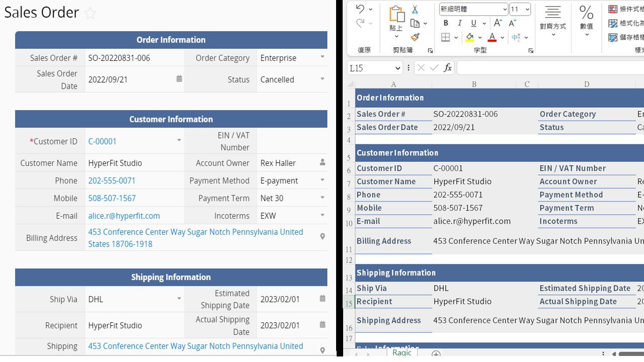Screen dimensions: 644x362
Task: Click the Account Owner user icon
Action: click(x=323, y=163)
